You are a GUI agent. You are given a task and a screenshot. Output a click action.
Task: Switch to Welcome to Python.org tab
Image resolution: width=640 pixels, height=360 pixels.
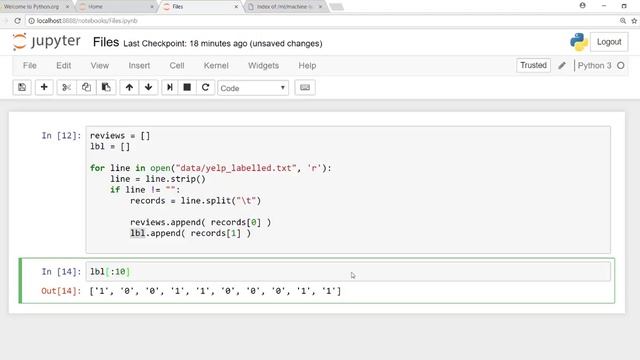(x=31, y=7)
